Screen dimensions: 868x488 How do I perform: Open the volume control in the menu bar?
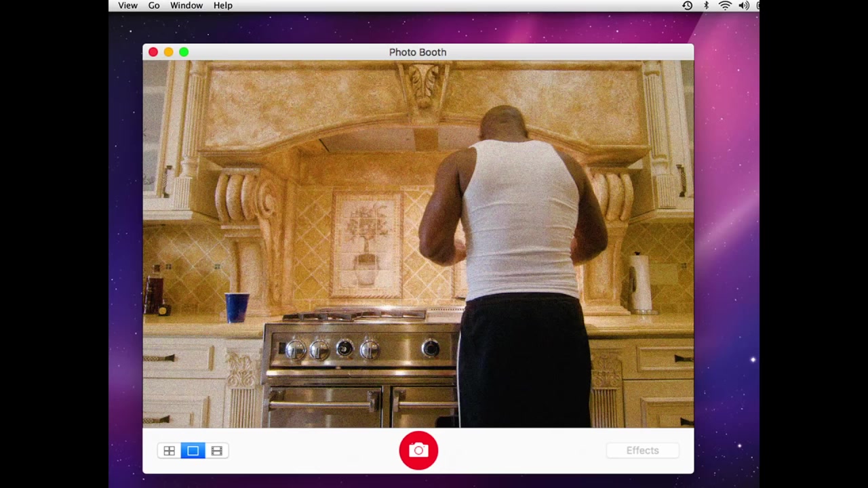(x=744, y=5)
